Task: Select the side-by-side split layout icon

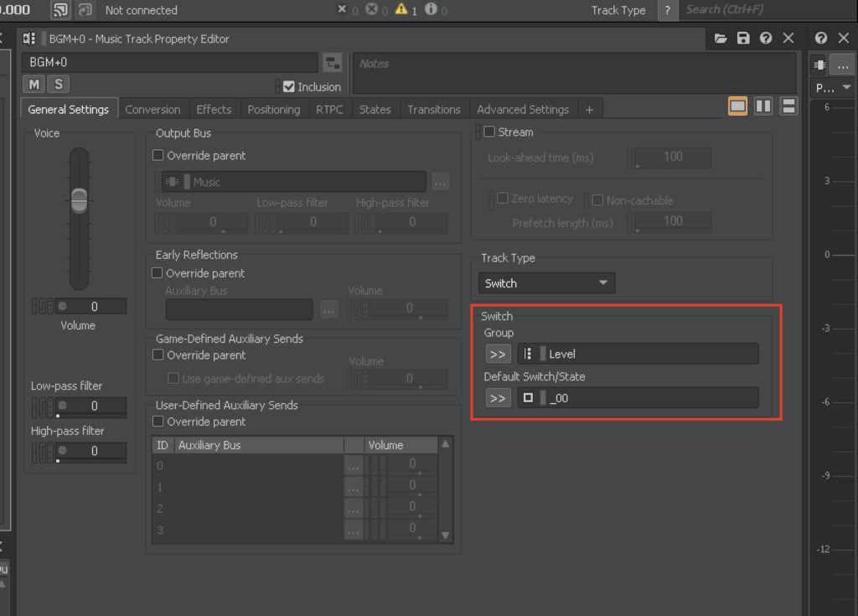Action: tap(763, 106)
